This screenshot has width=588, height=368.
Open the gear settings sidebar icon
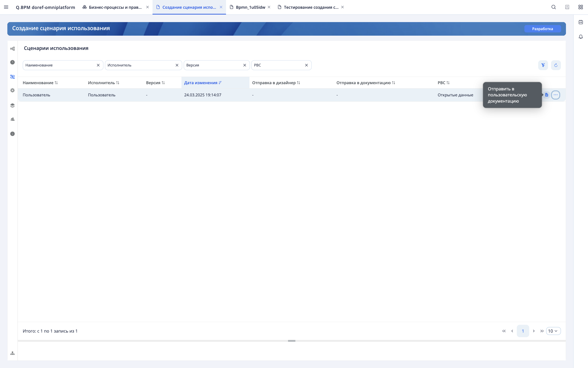[x=12, y=90]
